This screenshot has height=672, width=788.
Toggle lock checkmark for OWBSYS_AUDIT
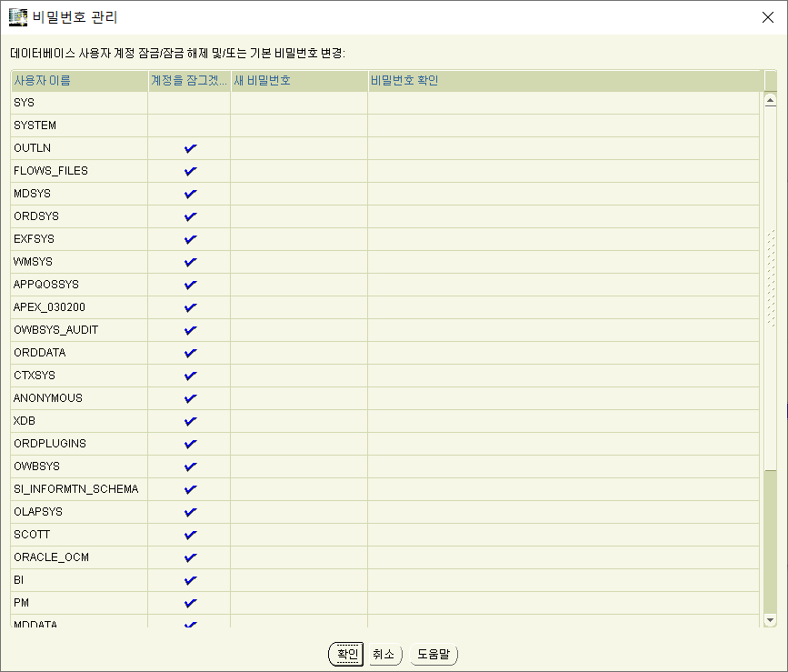[190, 330]
